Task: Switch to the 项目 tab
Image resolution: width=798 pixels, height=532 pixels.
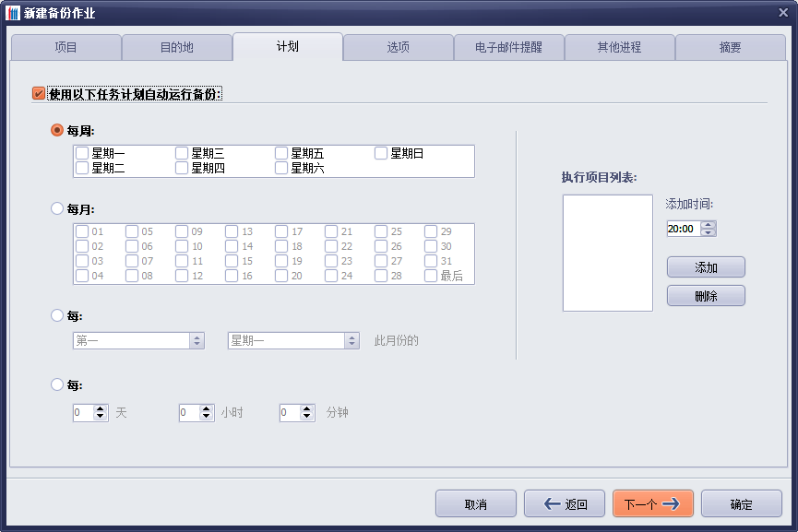Action: pos(66,47)
